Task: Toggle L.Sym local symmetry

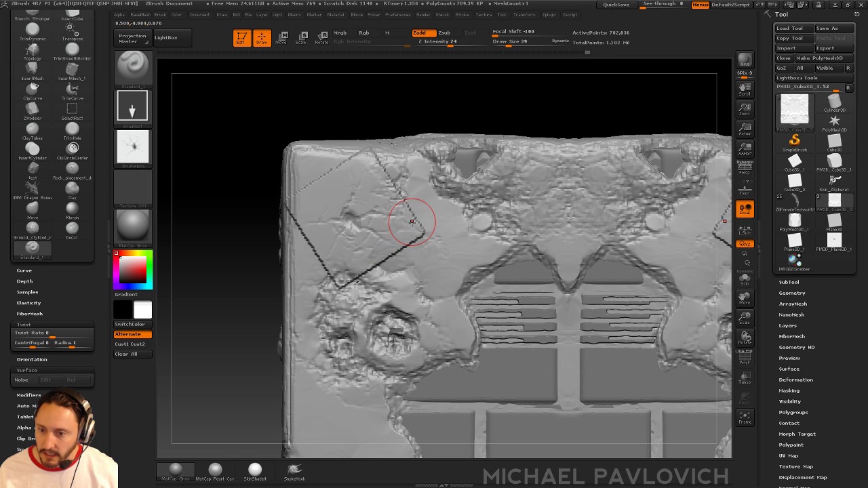Action: 745,230
